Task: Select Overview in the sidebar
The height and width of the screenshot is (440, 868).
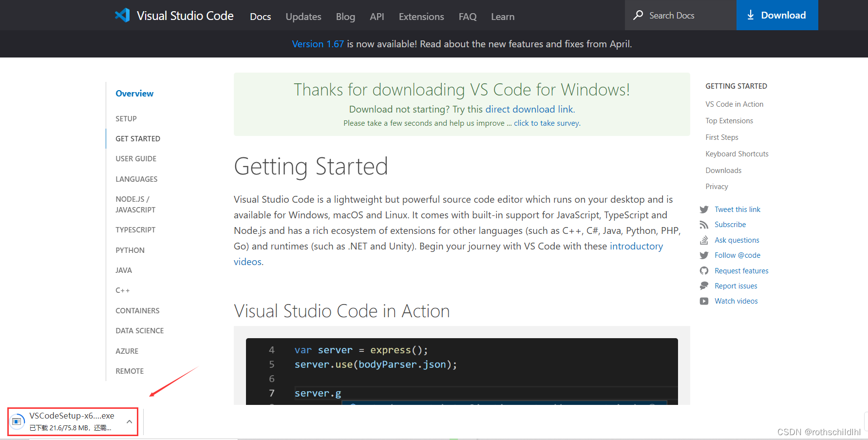Action: [134, 94]
